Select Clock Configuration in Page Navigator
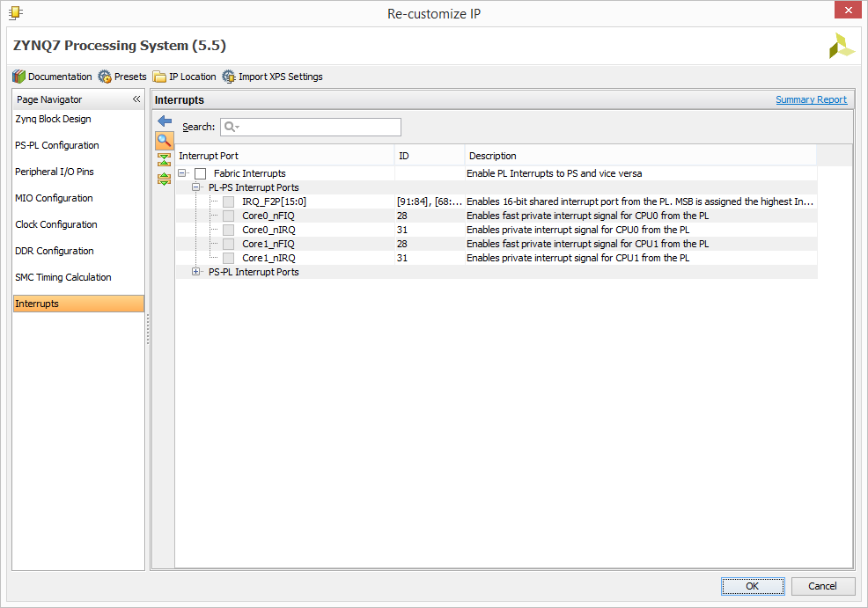 (56, 224)
